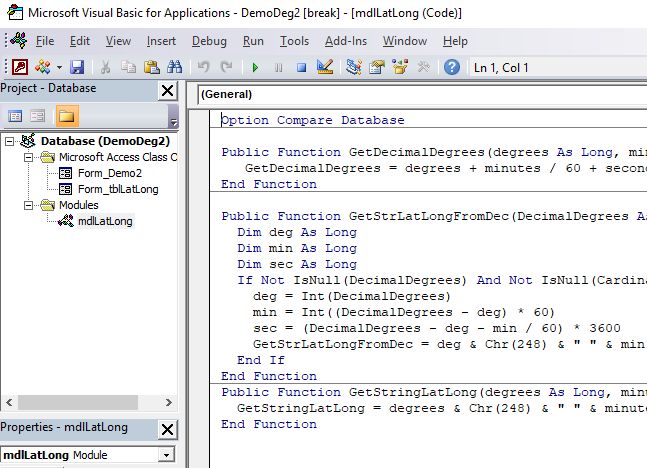Select the Modules folder in the tree

click(x=78, y=205)
